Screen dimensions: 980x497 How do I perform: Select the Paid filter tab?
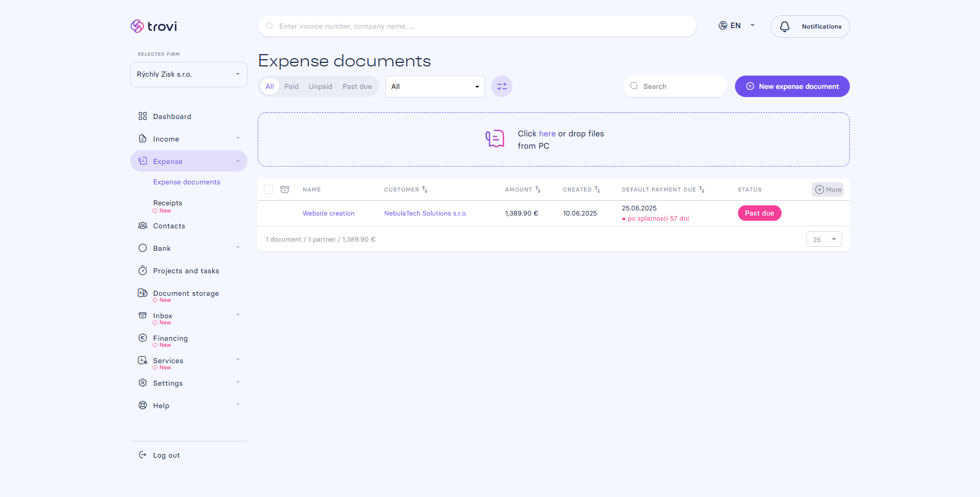click(x=291, y=86)
